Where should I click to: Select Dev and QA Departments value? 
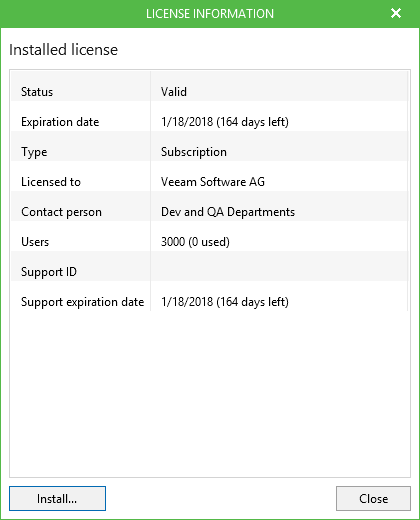228,212
